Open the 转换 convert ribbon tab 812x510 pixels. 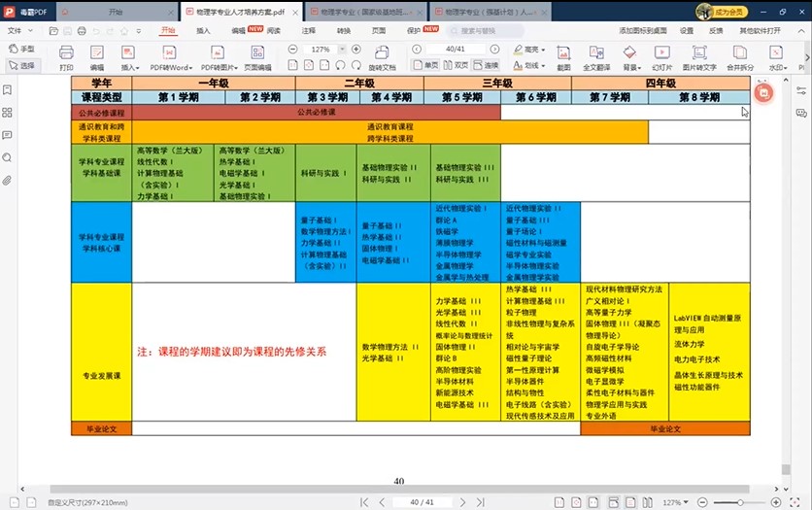(344, 30)
